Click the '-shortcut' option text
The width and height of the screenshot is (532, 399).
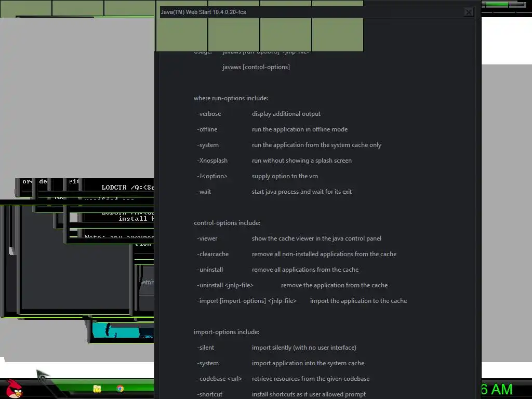click(209, 395)
